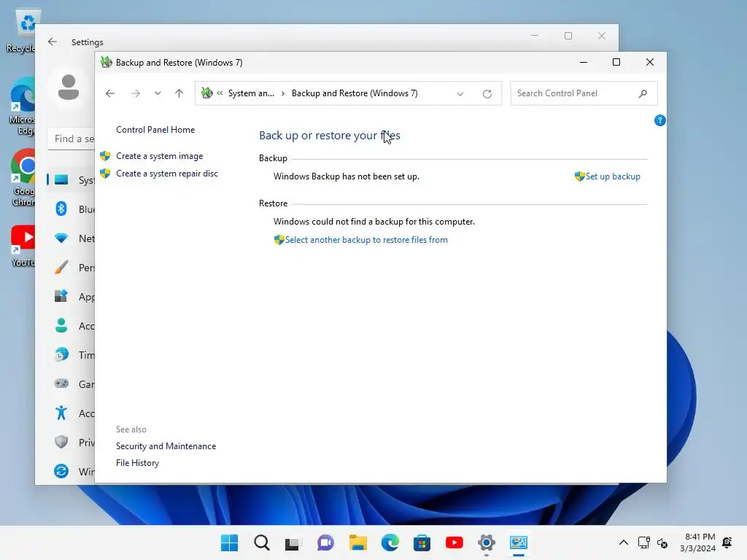The height and width of the screenshot is (560, 747).
Task: Open Security and Maintenance link
Action: (x=166, y=446)
